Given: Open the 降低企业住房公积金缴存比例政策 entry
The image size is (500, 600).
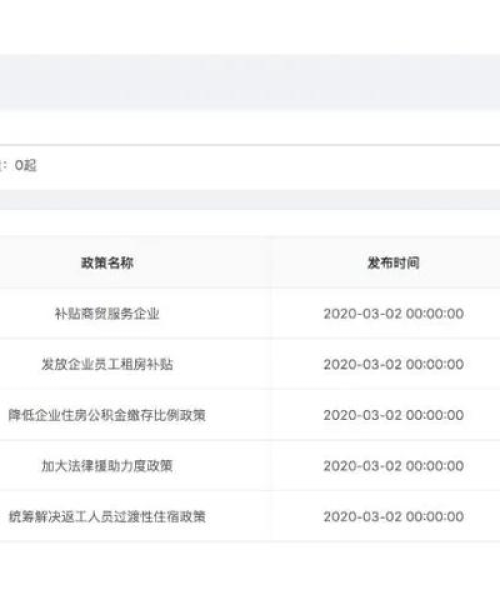Looking at the screenshot, I should pos(107,415).
